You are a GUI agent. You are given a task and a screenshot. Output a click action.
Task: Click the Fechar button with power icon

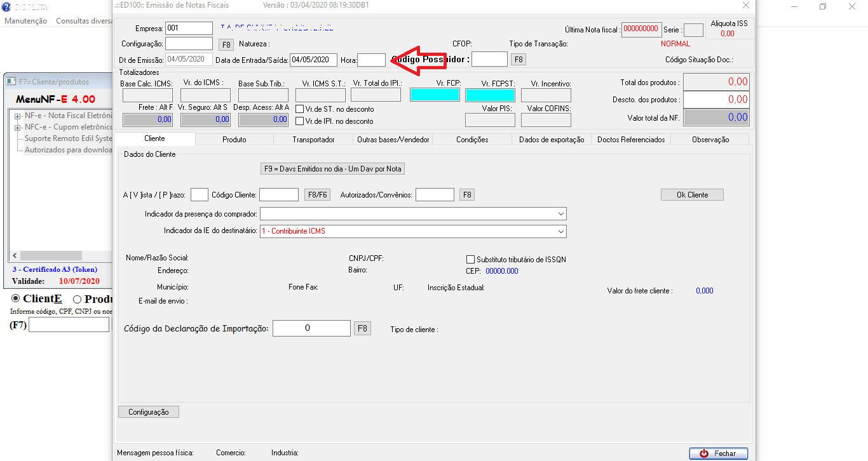(718, 453)
